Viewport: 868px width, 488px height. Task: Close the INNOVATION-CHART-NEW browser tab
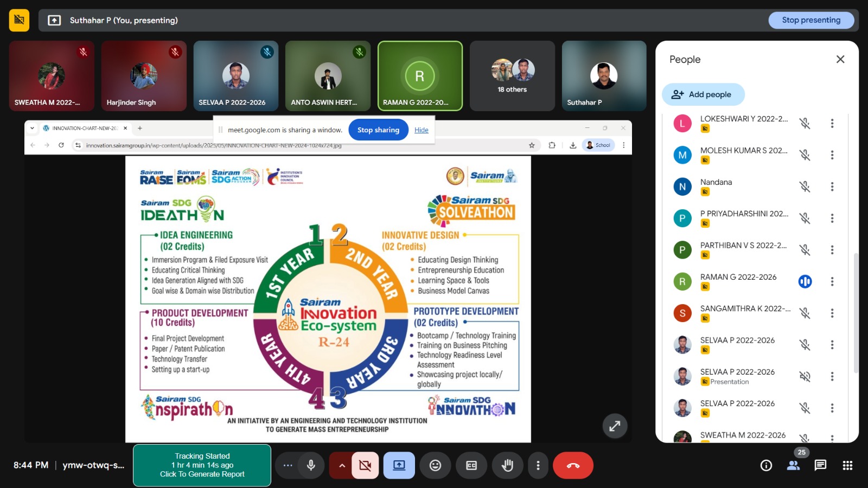tap(125, 129)
